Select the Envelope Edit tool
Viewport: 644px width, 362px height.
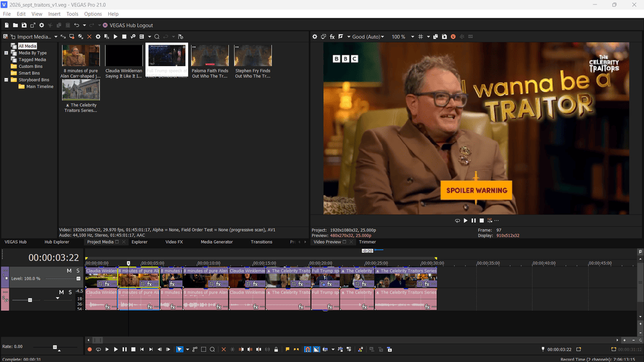[195, 349]
